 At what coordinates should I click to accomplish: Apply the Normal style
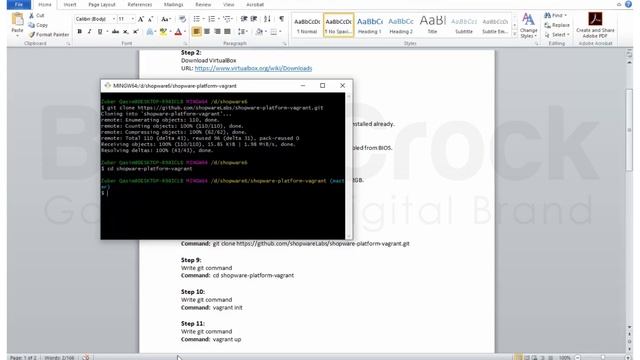[307, 25]
